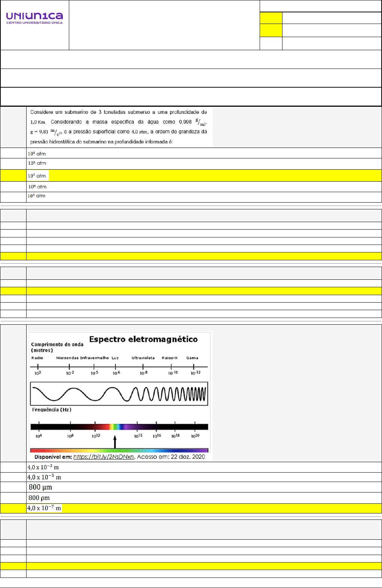Click the 'Espectro eletromagnético' title
The image size is (382, 588).
(143, 339)
